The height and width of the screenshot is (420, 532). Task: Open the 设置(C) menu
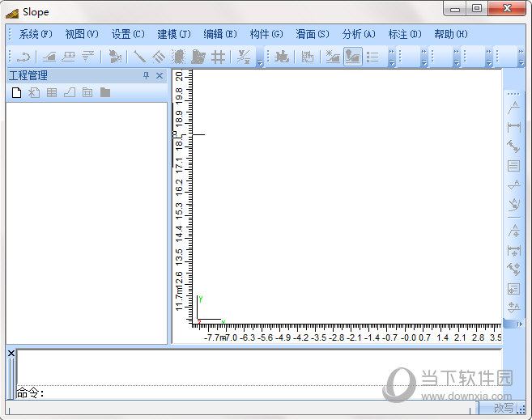pyautogui.click(x=128, y=34)
